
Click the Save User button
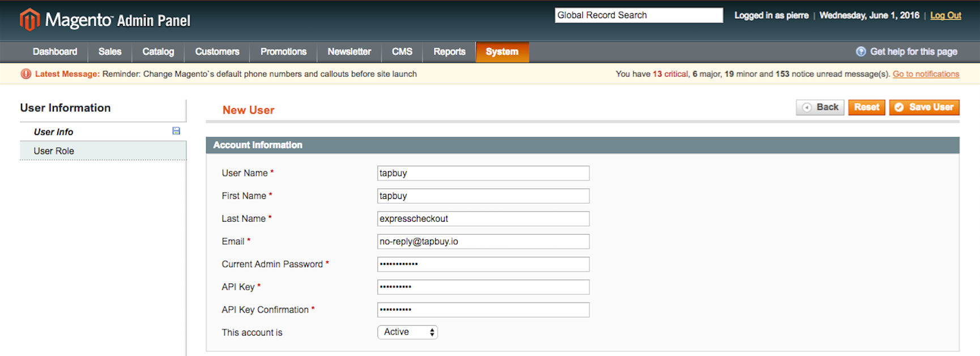coord(924,107)
